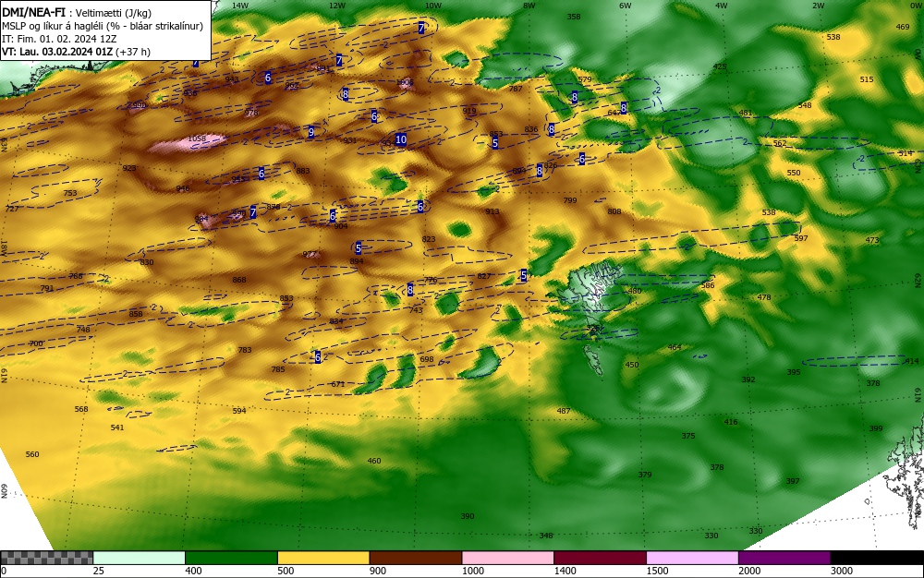Select the map value 515
Image resolution: width=924 pixels, height=578 pixels.
click(867, 79)
